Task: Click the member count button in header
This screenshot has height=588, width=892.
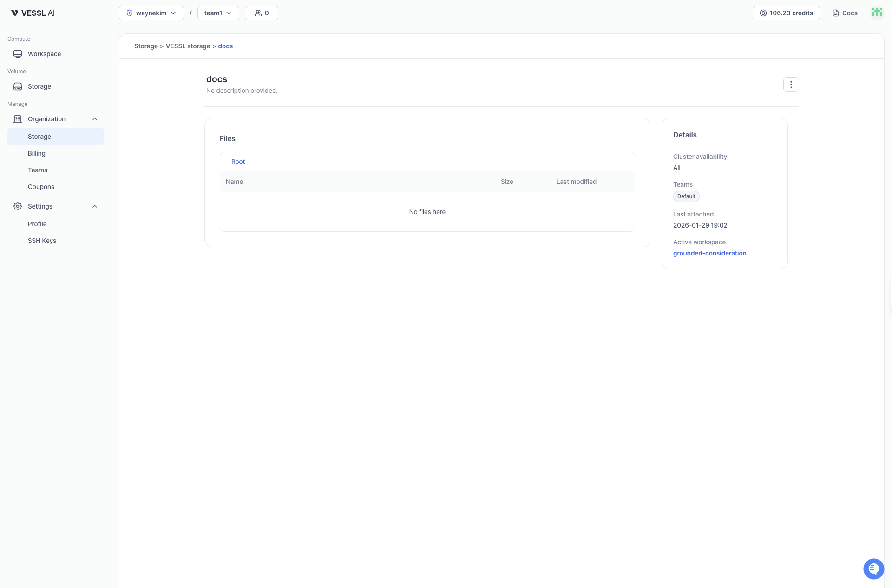Action: click(x=261, y=13)
